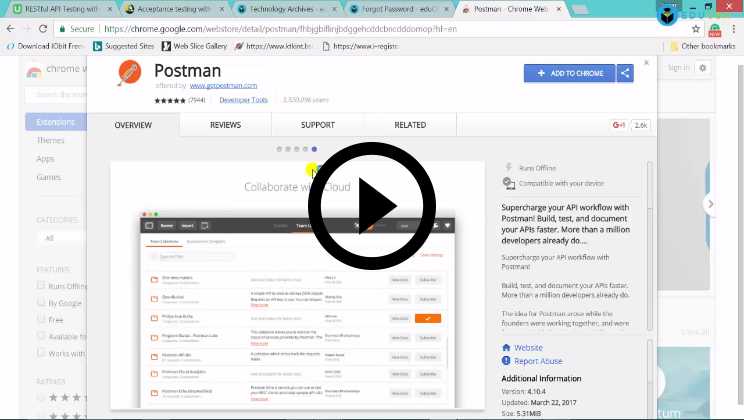Close the Postman detail dialog
744x420 pixels.
646,63
